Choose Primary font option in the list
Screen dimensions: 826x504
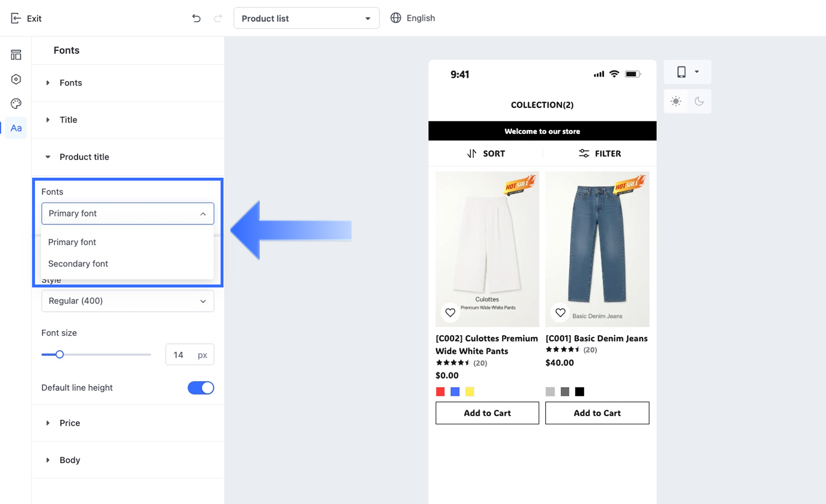72,242
